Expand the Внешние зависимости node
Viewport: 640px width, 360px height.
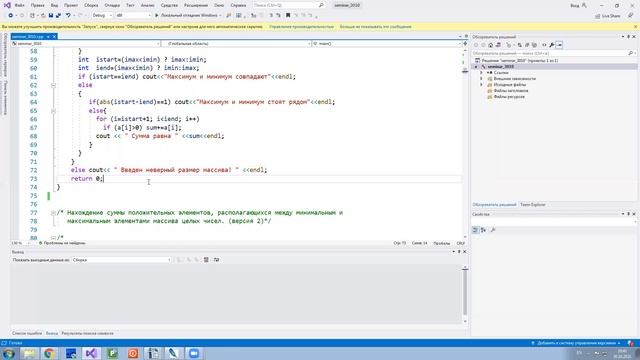[481, 79]
